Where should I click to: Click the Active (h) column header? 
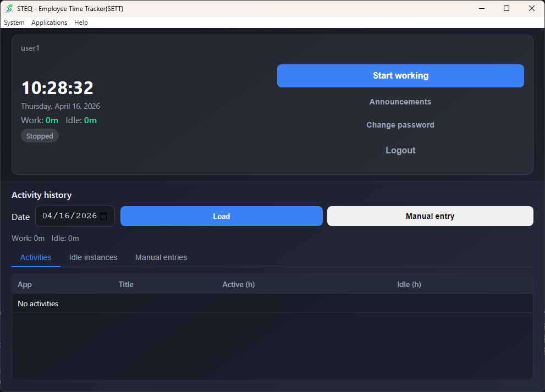(x=239, y=285)
